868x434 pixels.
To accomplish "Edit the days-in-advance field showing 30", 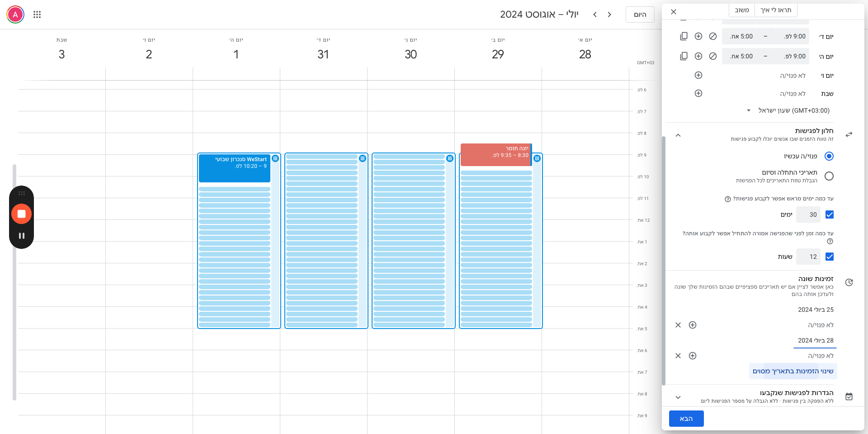I will coord(808,215).
